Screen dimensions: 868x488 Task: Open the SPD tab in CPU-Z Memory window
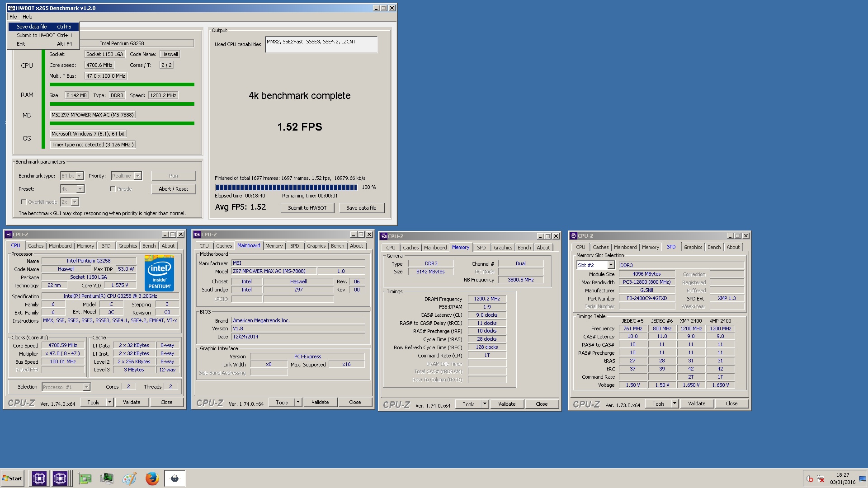pyautogui.click(x=481, y=248)
